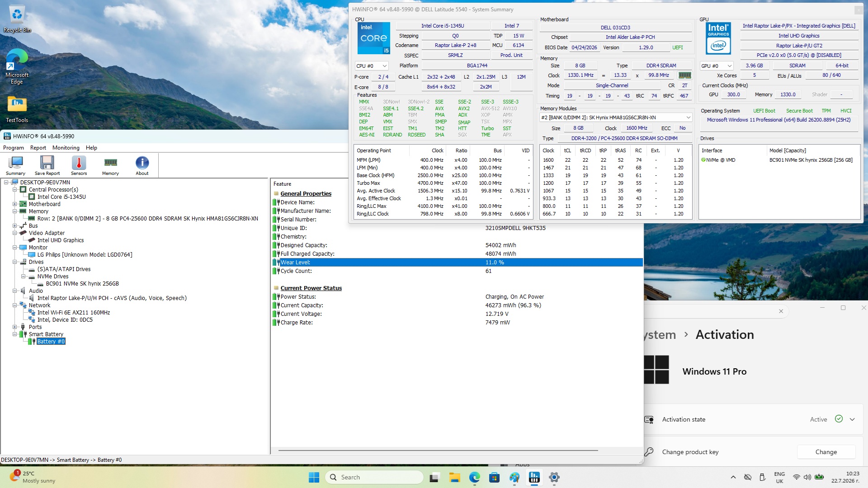Image resolution: width=868 pixels, height=488 pixels.
Task: Collapse the DESKTOP-9E0V7MN root node
Action: click(6, 183)
